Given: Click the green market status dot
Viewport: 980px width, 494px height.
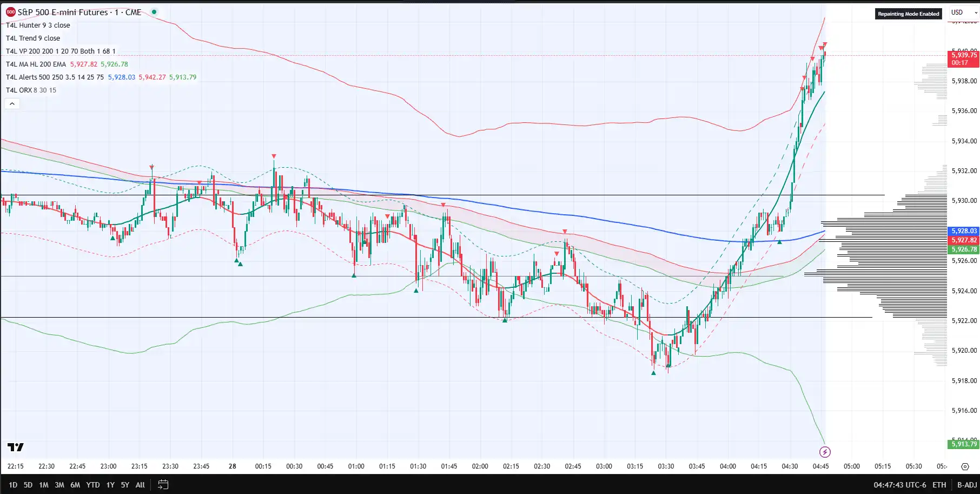Looking at the screenshot, I should coord(154,12).
